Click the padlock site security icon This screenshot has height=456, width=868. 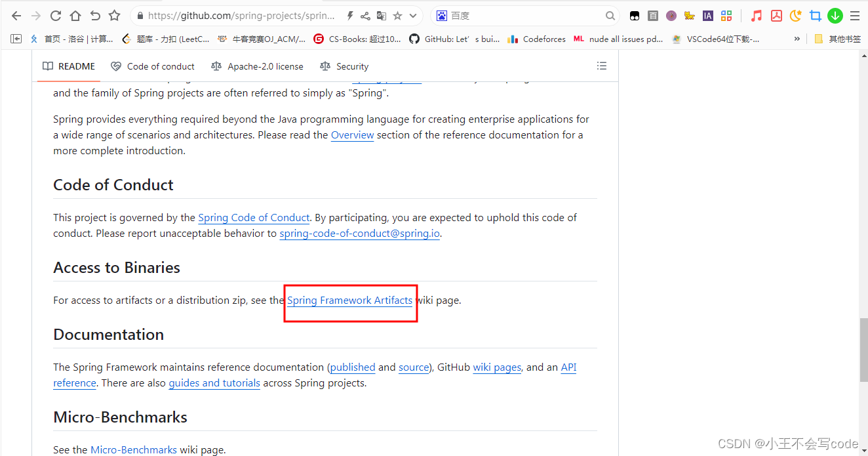click(139, 16)
